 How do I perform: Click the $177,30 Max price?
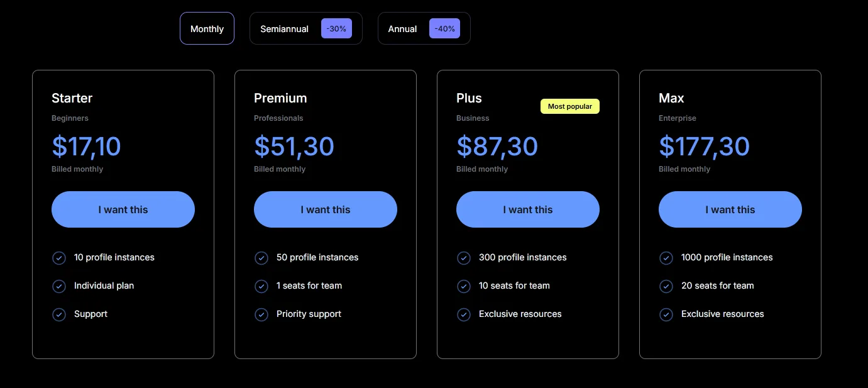coord(704,146)
